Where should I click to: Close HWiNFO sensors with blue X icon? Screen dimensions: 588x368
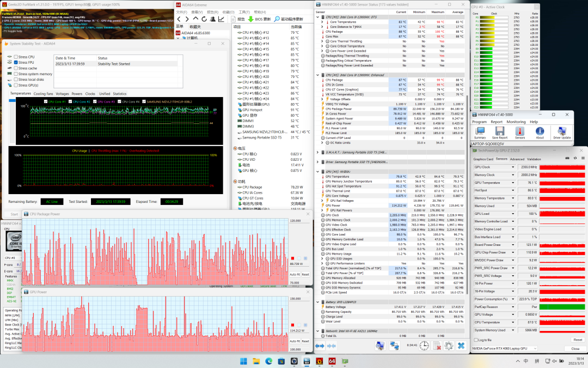pyautogui.click(x=461, y=346)
